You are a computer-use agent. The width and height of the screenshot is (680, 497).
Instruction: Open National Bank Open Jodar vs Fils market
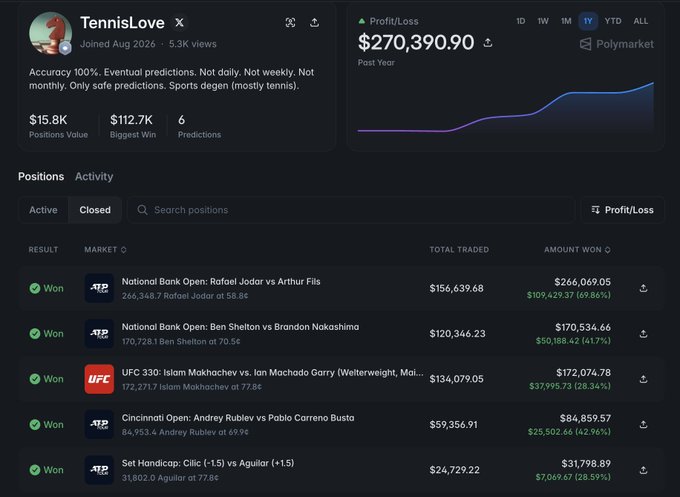pyautogui.click(x=221, y=282)
